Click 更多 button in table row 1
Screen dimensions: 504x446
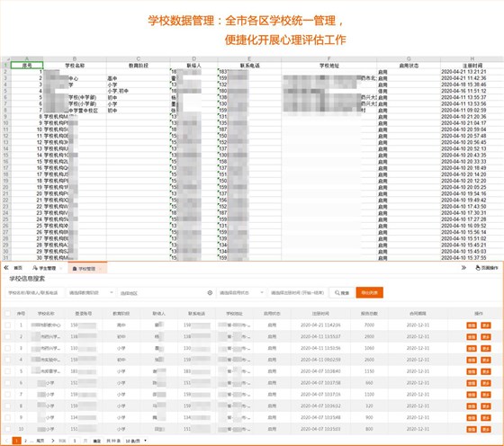point(486,326)
